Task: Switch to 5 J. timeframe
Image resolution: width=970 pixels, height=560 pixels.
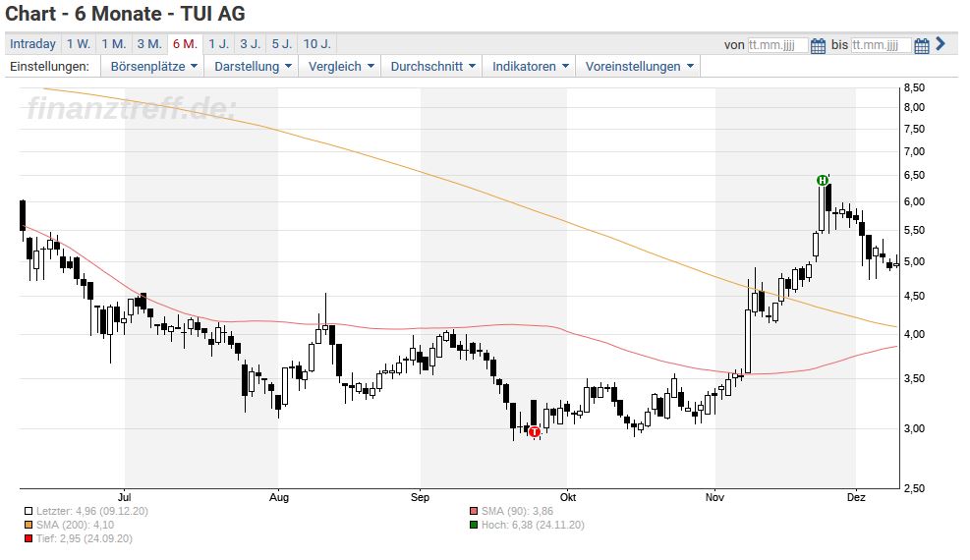Action: pyautogui.click(x=281, y=44)
